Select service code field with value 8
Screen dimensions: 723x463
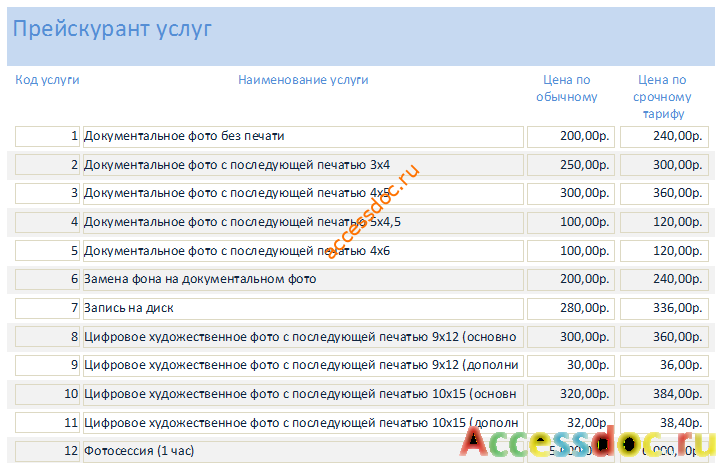tap(47, 337)
